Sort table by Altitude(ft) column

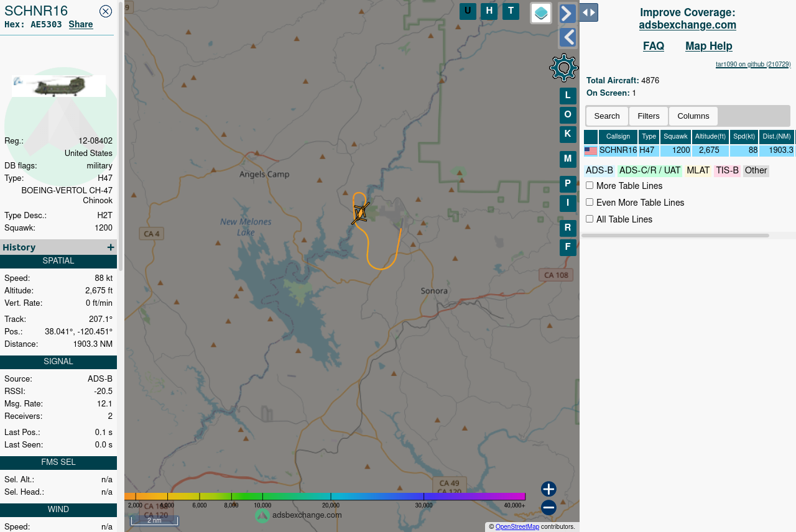pyautogui.click(x=710, y=137)
